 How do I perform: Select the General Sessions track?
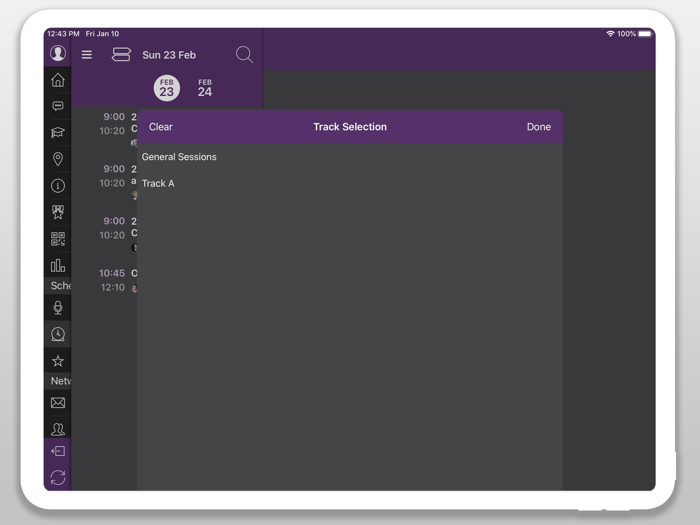350,157
